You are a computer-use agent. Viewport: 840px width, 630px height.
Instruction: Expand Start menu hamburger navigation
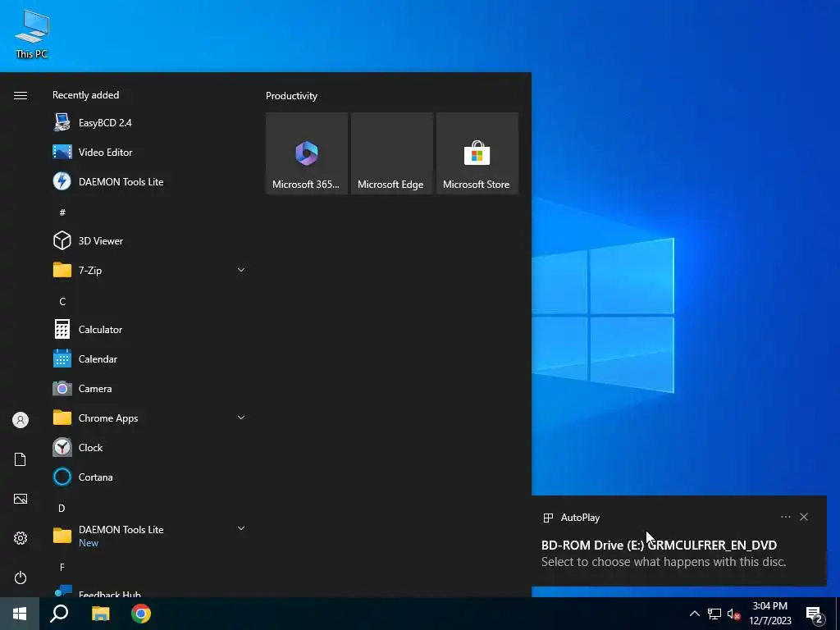(21, 95)
